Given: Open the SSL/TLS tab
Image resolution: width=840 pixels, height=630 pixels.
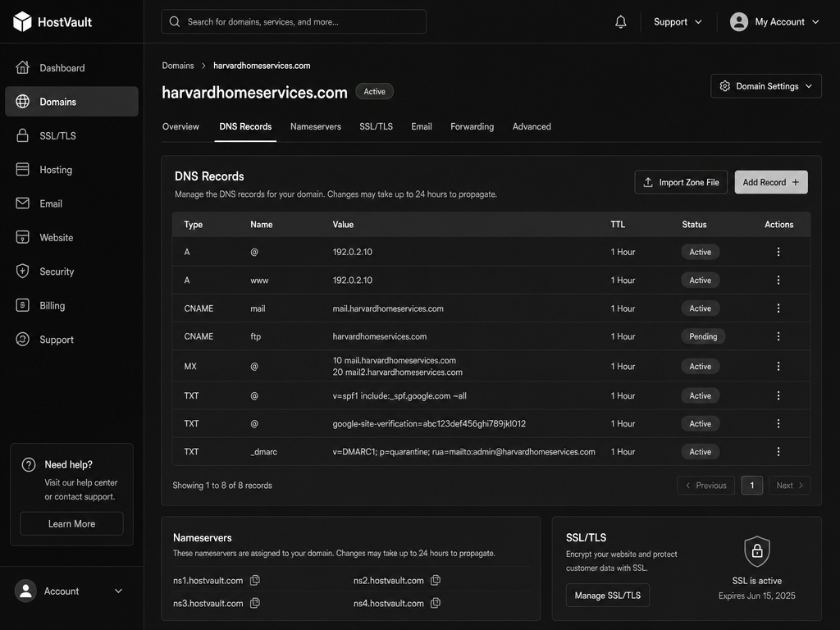Looking at the screenshot, I should click(x=376, y=126).
